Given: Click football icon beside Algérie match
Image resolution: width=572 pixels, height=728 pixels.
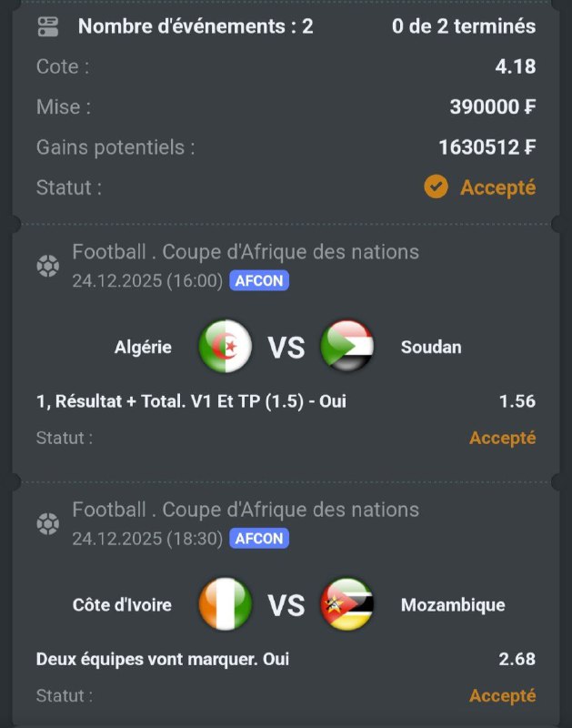Looking at the screenshot, I should tap(47, 266).
